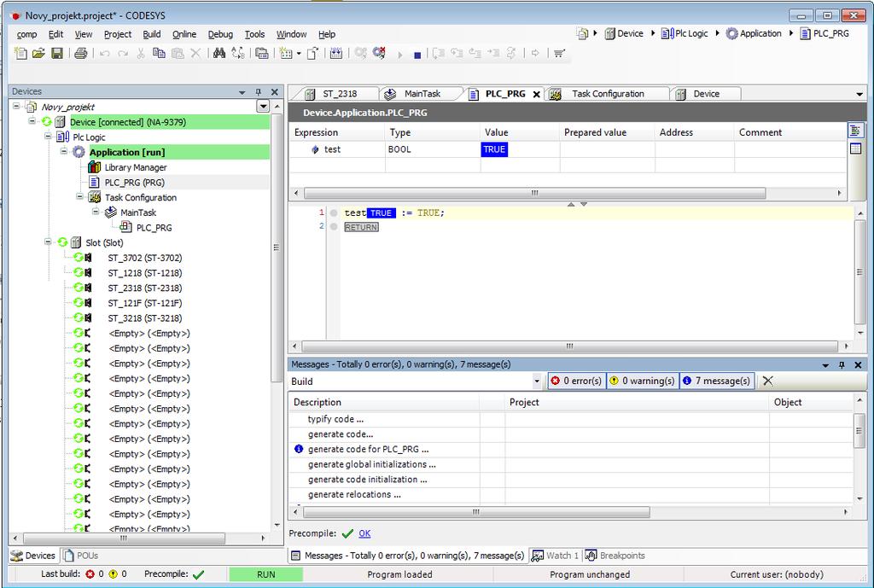Viewport: 874px width, 588px height.
Task: Toggle the 0 error(s) filter button
Action: click(577, 381)
